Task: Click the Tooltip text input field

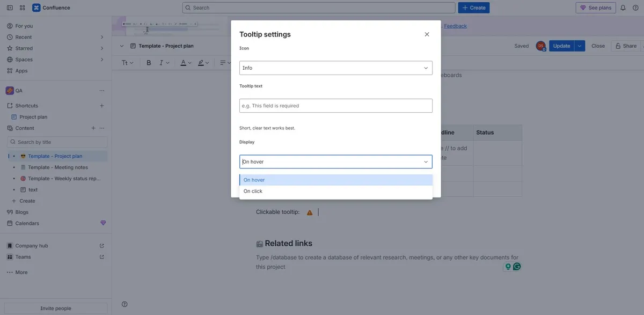Action: point(336,106)
